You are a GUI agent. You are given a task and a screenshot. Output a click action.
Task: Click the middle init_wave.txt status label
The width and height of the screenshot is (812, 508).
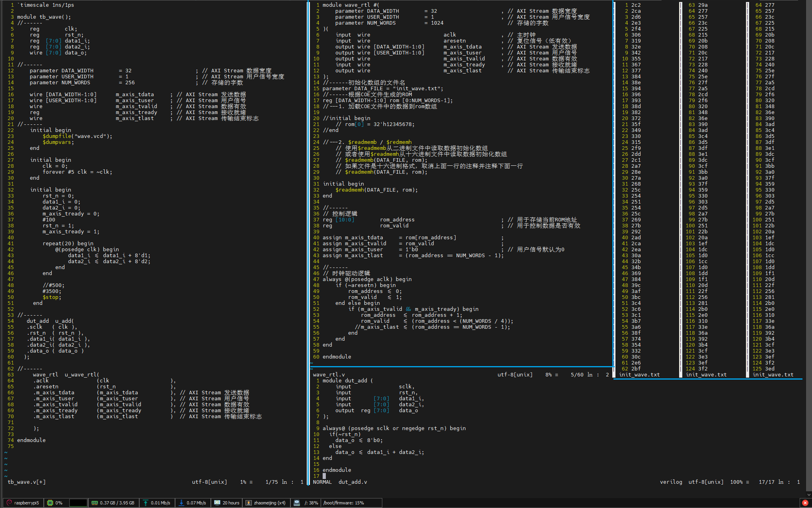(706, 374)
